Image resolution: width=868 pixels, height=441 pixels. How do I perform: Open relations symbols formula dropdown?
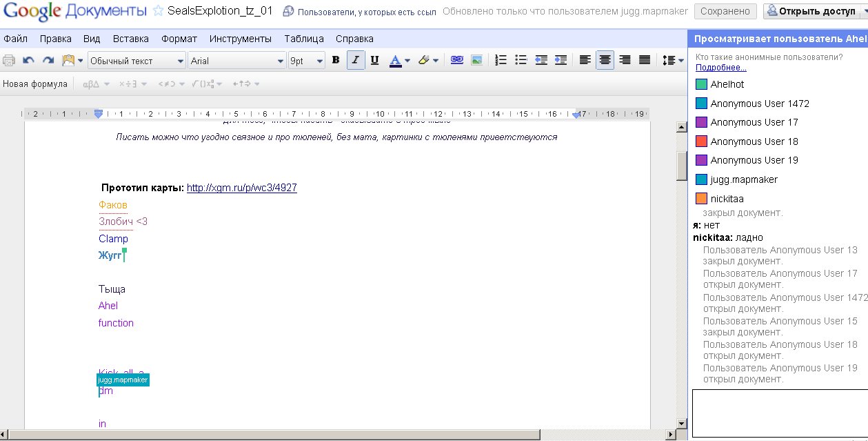(x=171, y=84)
